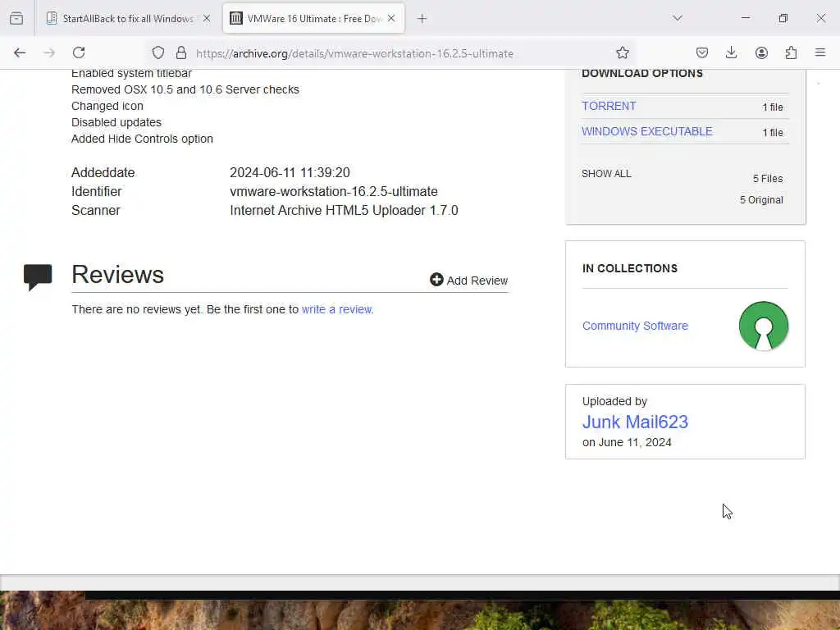Switch to StartAllBack tab
Screen dimensions: 840x630
coord(129,18)
